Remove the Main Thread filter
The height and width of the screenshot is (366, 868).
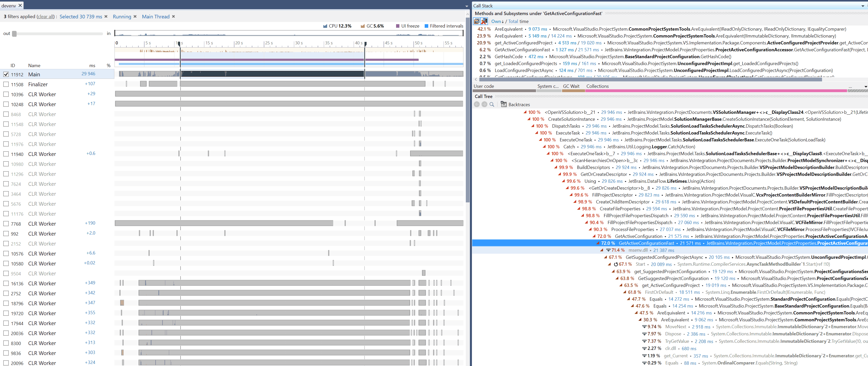click(x=173, y=17)
